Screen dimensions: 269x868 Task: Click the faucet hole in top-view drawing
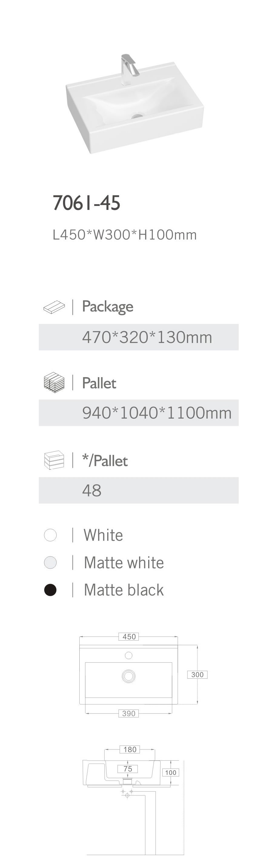click(129, 655)
